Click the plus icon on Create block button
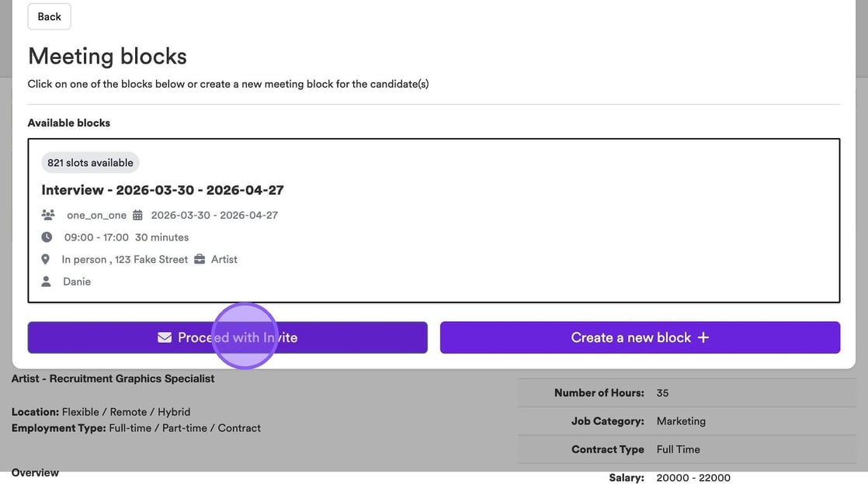868x484 pixels. [x=703, y=337]
